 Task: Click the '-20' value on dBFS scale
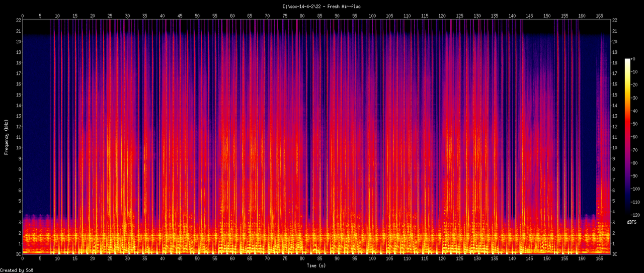pos(635,85)
